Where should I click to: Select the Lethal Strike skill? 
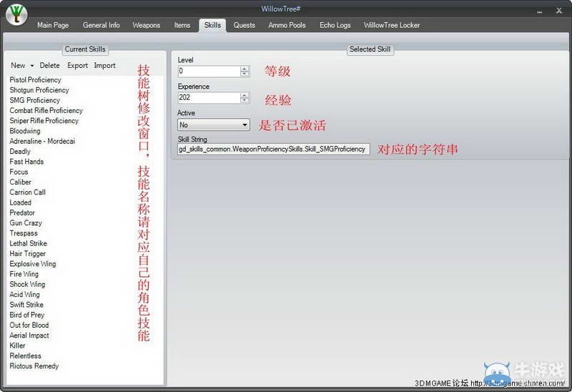click(x=28, y=243)
